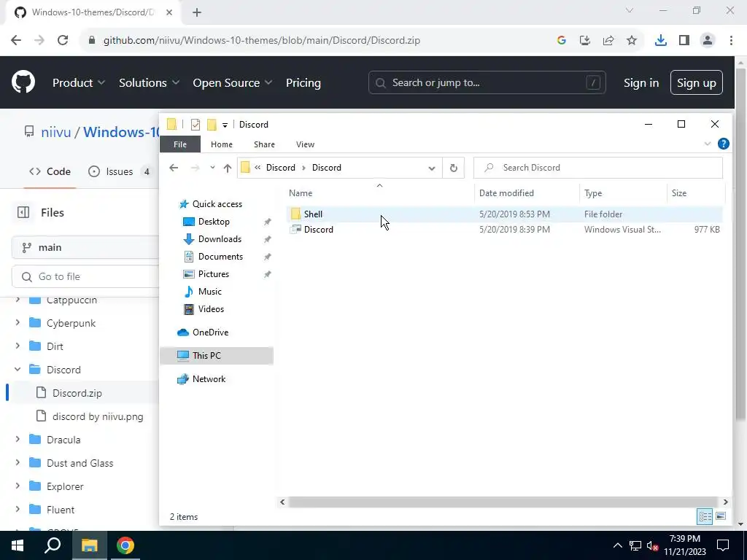This screenshot has width=747, height=560.
Task: Open the main branch selector
Action: point(85,248)
